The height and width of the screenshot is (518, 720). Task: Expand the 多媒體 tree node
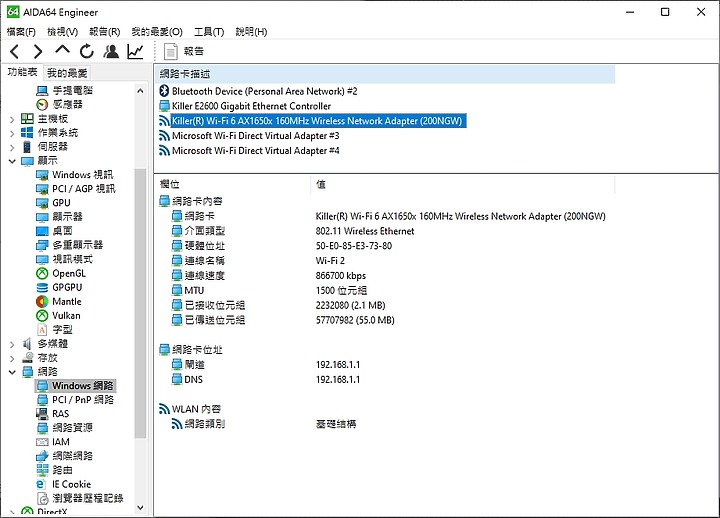point(12,344)
